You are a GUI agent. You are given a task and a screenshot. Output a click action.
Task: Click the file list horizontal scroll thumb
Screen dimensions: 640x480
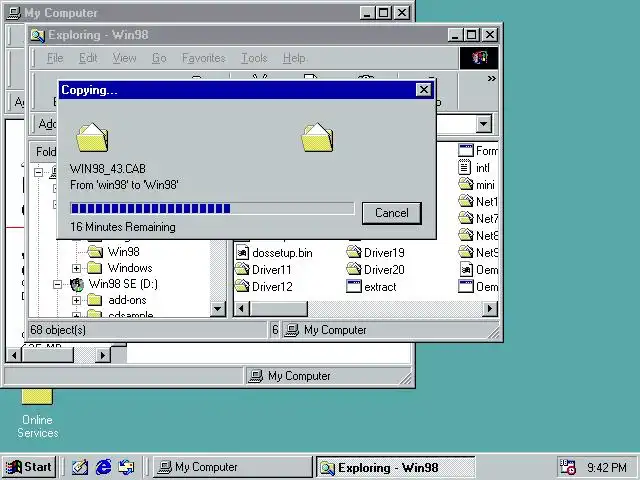(279, 309)
